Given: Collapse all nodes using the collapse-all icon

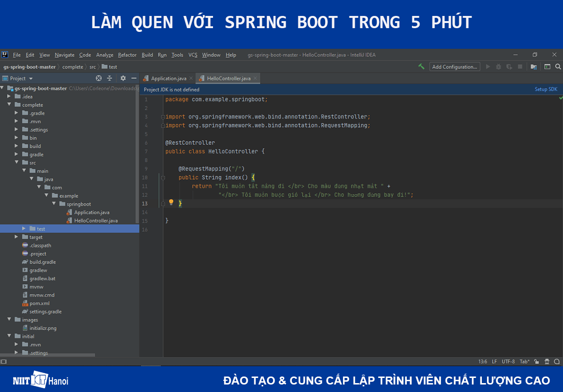Looking at the screenshot, I should click(x=109, y=78).
